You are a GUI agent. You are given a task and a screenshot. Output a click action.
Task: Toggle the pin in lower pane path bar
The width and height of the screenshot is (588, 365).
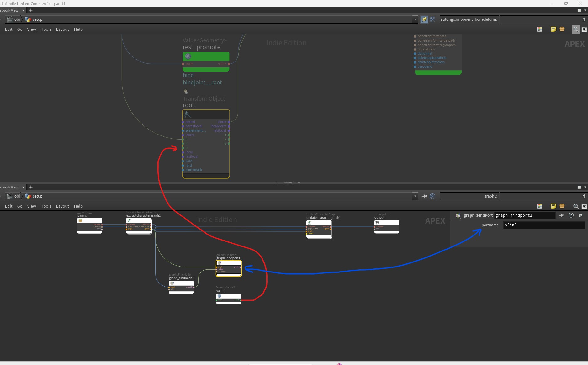tap(424, 196)
